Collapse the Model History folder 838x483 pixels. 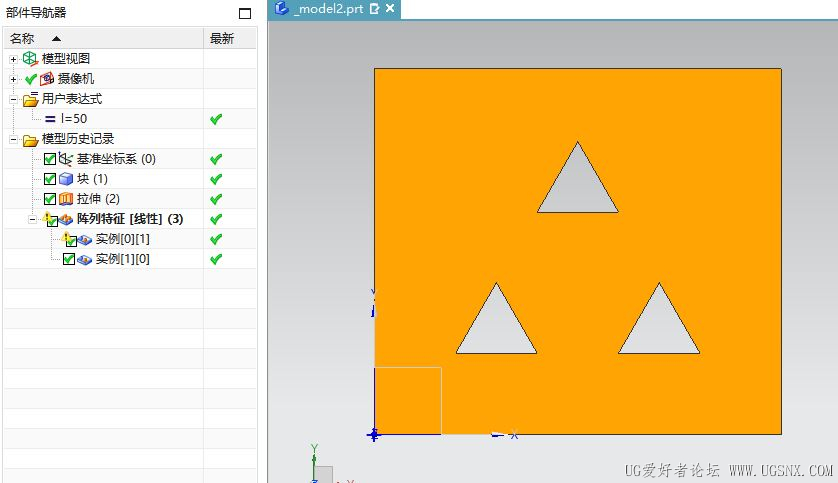(x=13, y=139)
